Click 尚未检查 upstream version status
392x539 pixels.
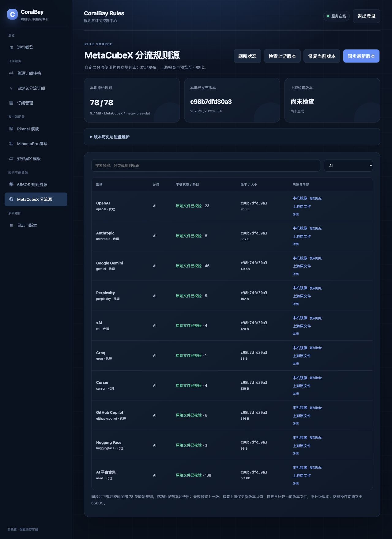(x=302, y=102)
